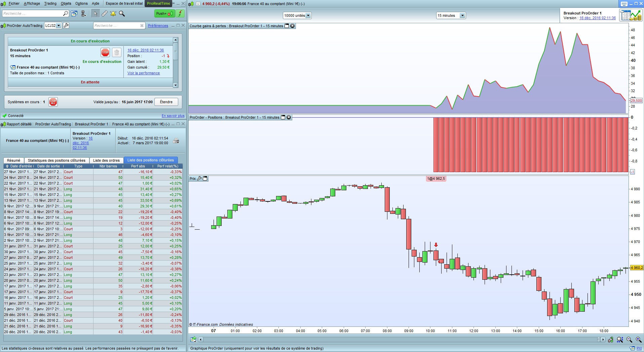Image resolution: width=644 pixels, height=352 pixels.
Task: Click the scroll-right arrow on chart scrollbar
Action: coord(603,340)
